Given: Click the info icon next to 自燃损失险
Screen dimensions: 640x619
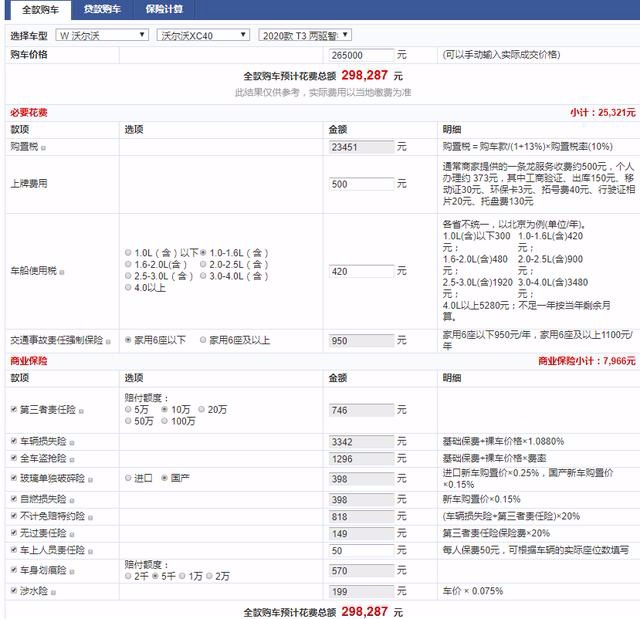Looking at the screenshot, I should tap(71, 501).
